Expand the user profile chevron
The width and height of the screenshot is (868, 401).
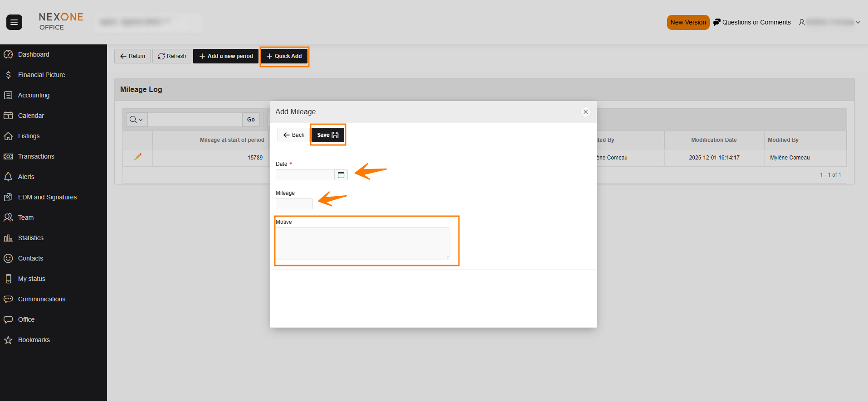pyautogui.click(x=858, y=23)
